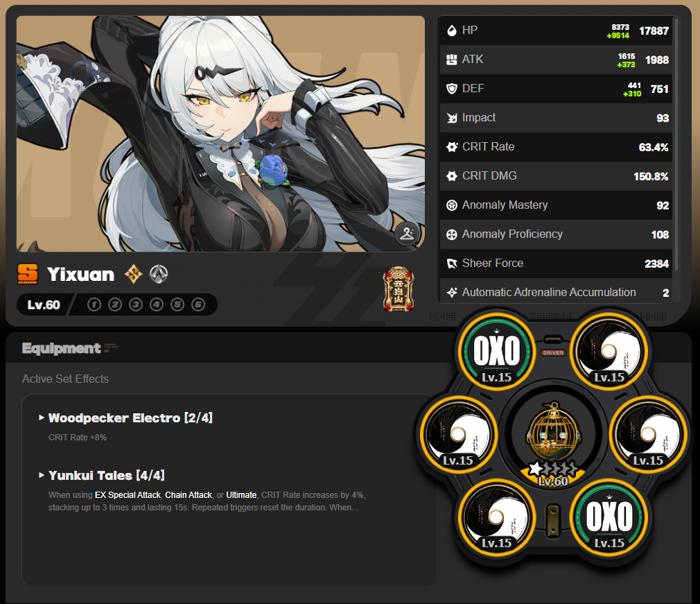Viewport: 700px width, 604px height.
Task: Click the ATK total value 1988
Action: (657, 60)
